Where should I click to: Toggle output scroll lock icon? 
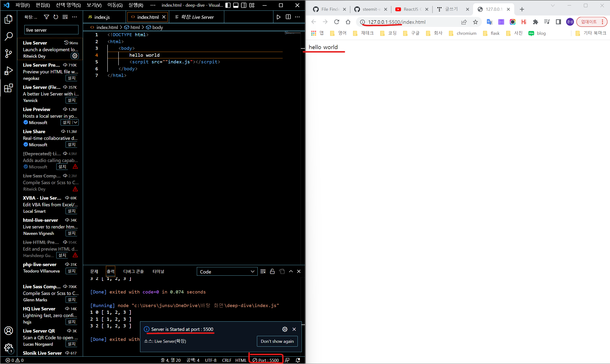pos(272,272)
